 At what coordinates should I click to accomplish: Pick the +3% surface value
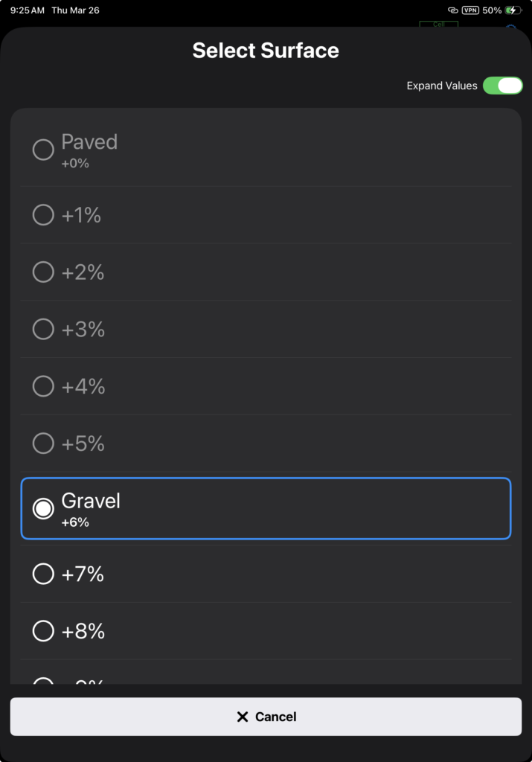(x=43, y=329)
